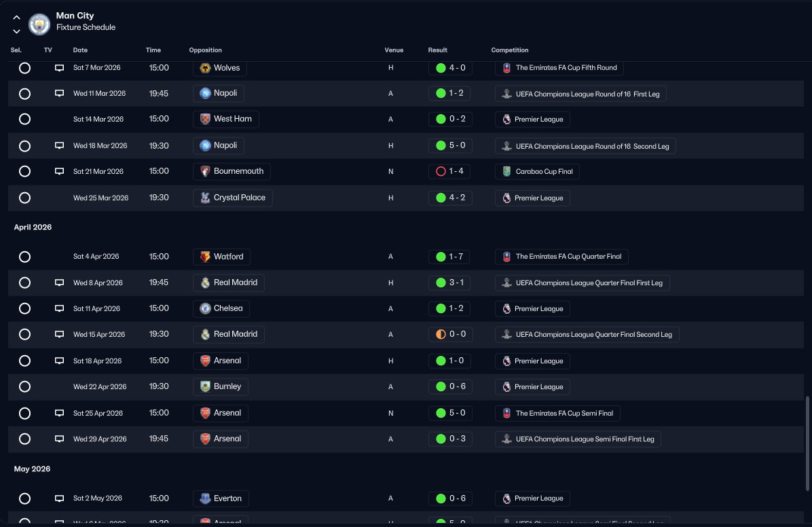Select the Crystal Palace fixture radio button
This screenshot has width=812, height=527.
tap(25, 198)
